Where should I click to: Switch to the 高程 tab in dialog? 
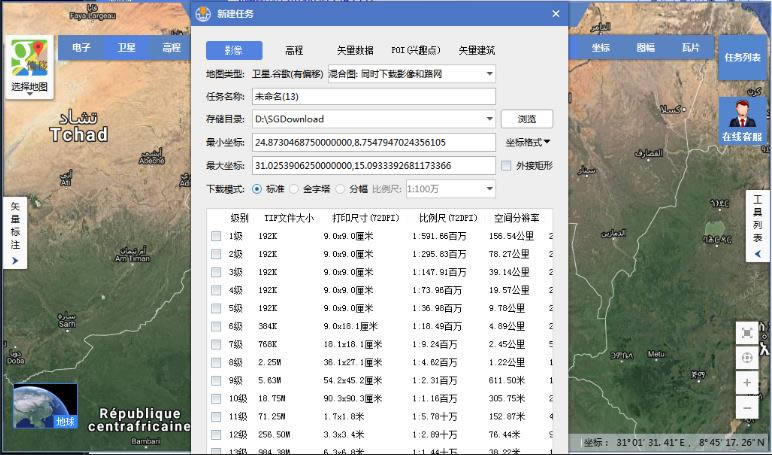(x=294, y=50)
